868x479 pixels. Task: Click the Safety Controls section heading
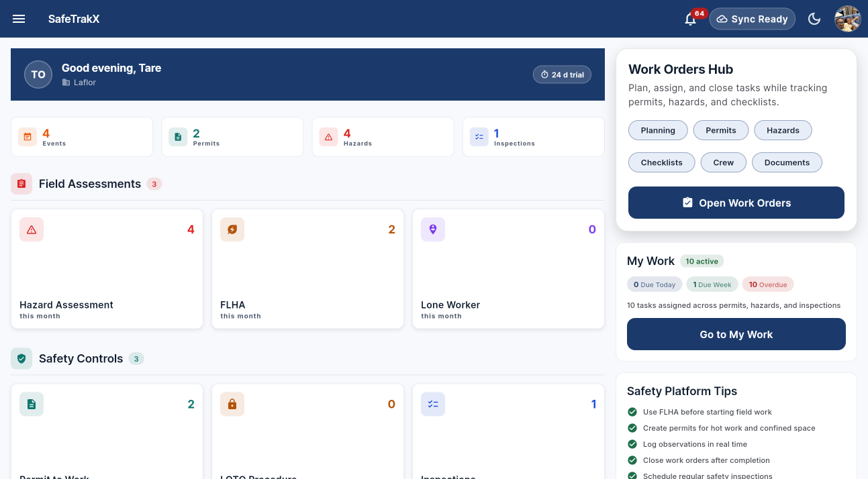(x=81, y=358)
